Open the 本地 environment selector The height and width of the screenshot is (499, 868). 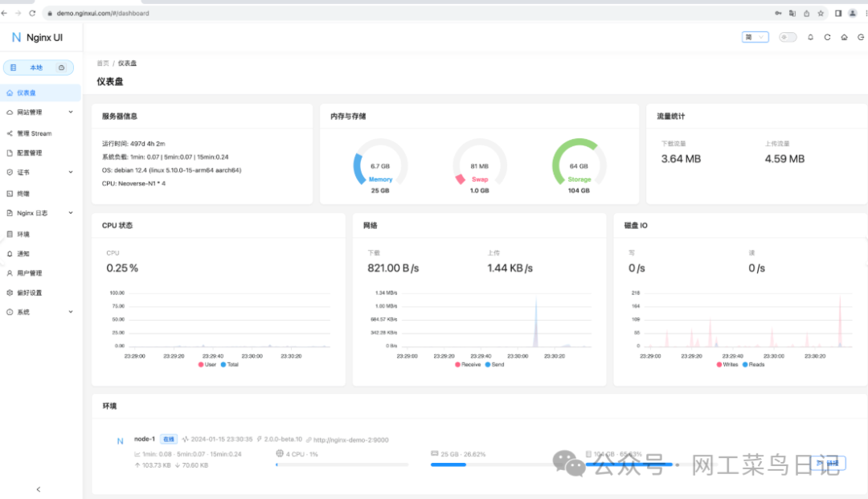(x=39, y=67)
